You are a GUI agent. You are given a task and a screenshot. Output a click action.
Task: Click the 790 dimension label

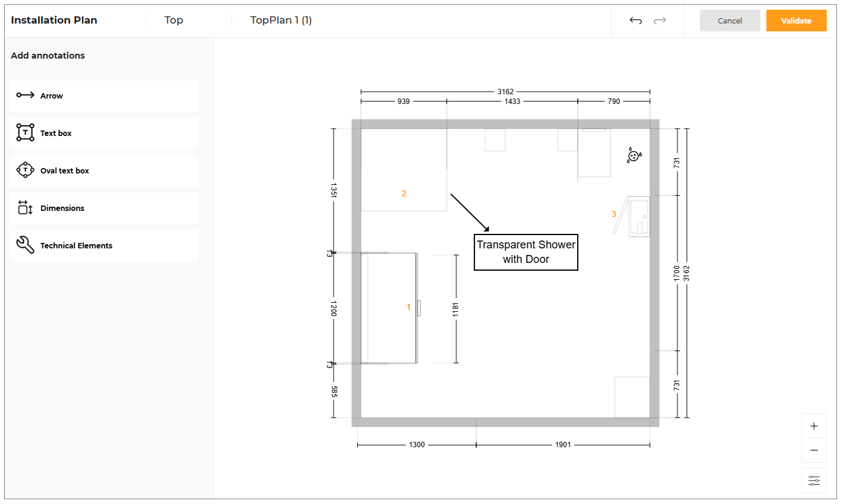(614, 102)
